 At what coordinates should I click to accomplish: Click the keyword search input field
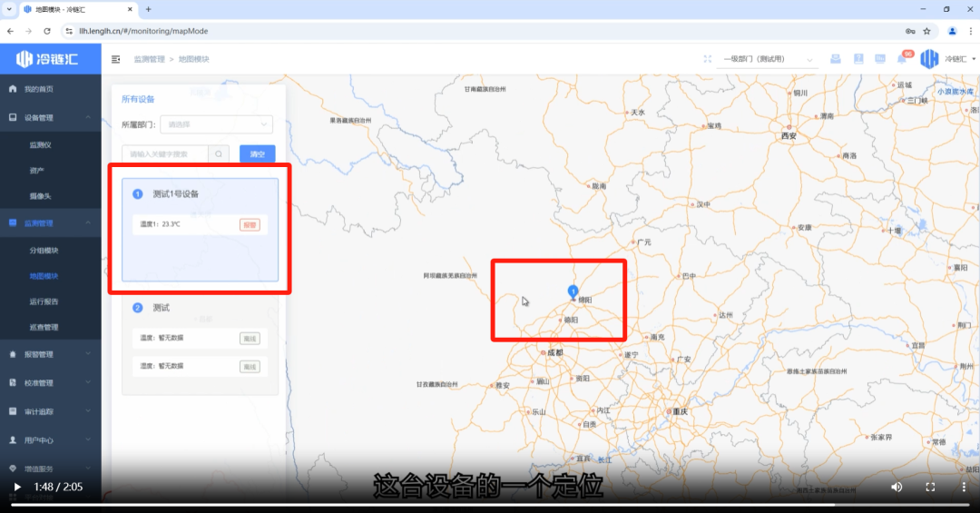166,154
